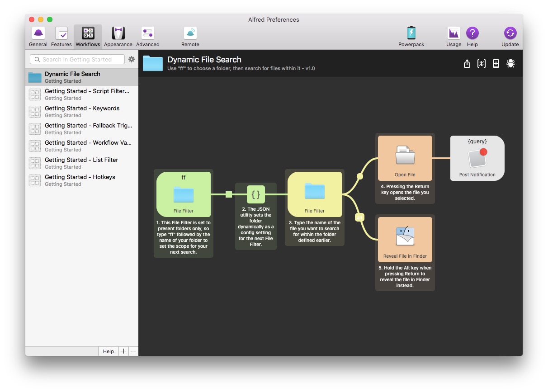Open the workflow variables [x] icon
548x392 pixels.
(x=482, y=64)
